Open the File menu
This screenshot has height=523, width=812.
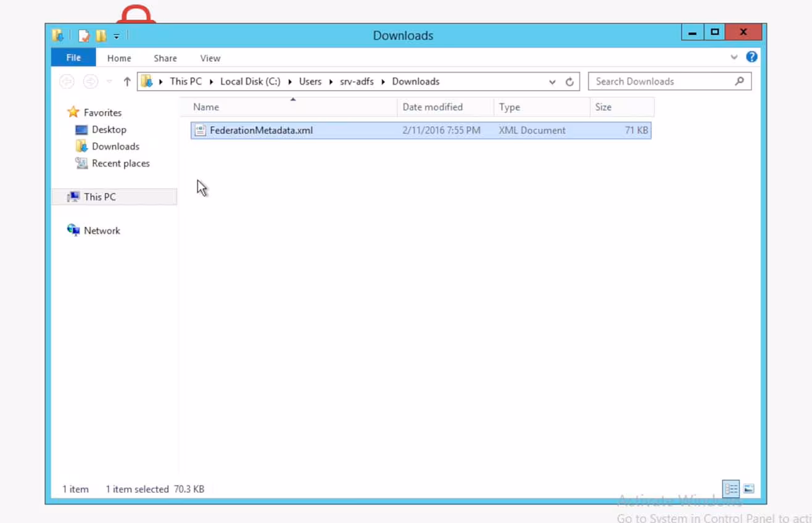tap(73, 57)
